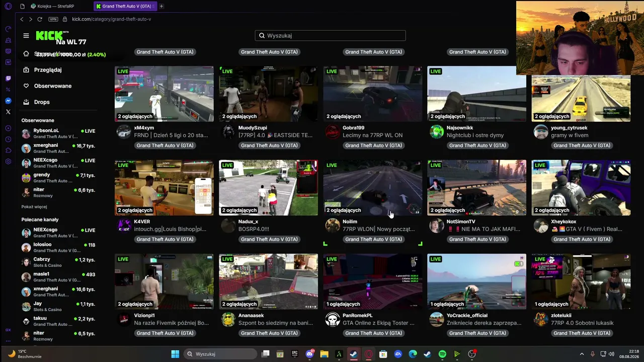Open MuodySzupi stream thumbnail

[268, 94]
